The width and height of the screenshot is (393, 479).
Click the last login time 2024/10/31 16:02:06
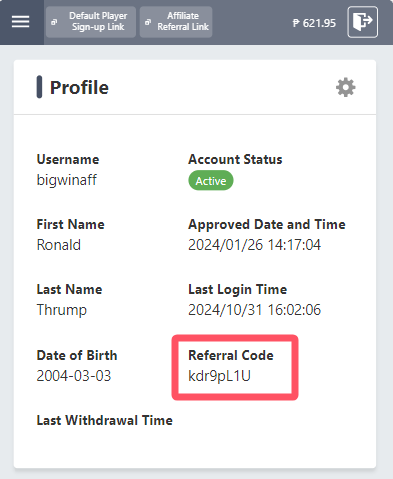[254, 310]
